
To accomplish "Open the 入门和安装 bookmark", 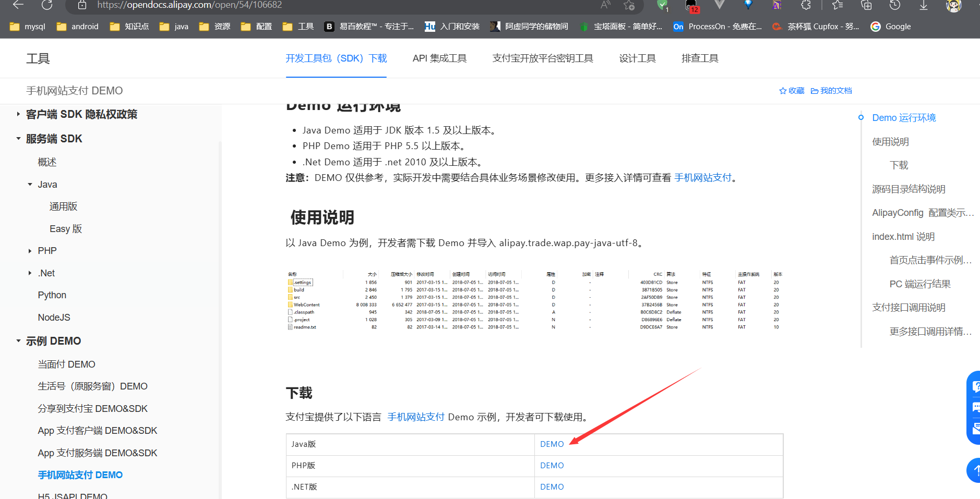I will [x=452, y=27].
